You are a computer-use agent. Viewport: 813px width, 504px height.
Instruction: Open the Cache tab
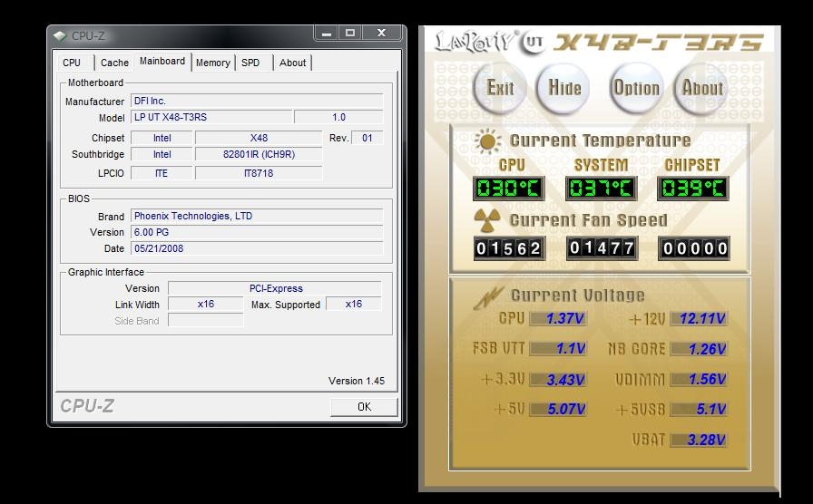coord(114,63)
